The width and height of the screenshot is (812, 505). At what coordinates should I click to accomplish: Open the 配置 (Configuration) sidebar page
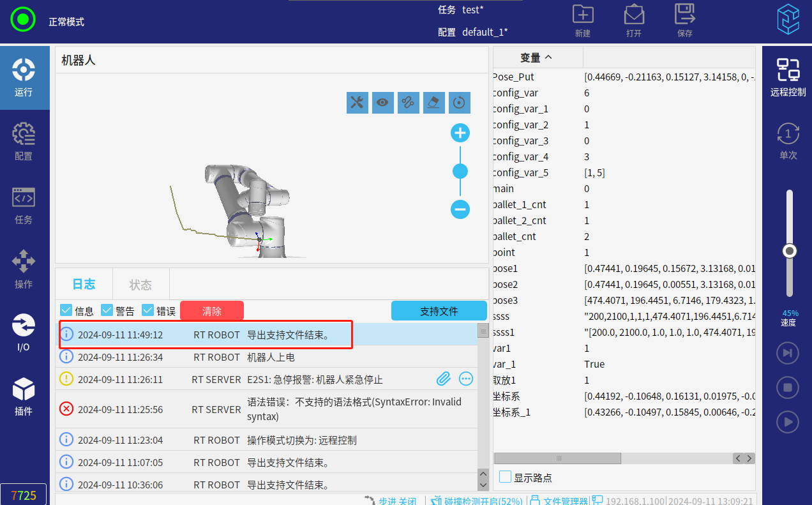(24, 142)
